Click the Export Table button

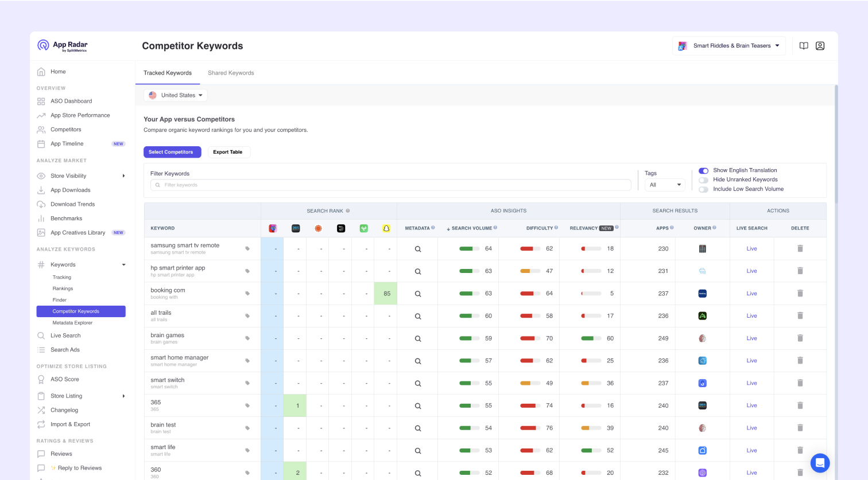[228, 152]
